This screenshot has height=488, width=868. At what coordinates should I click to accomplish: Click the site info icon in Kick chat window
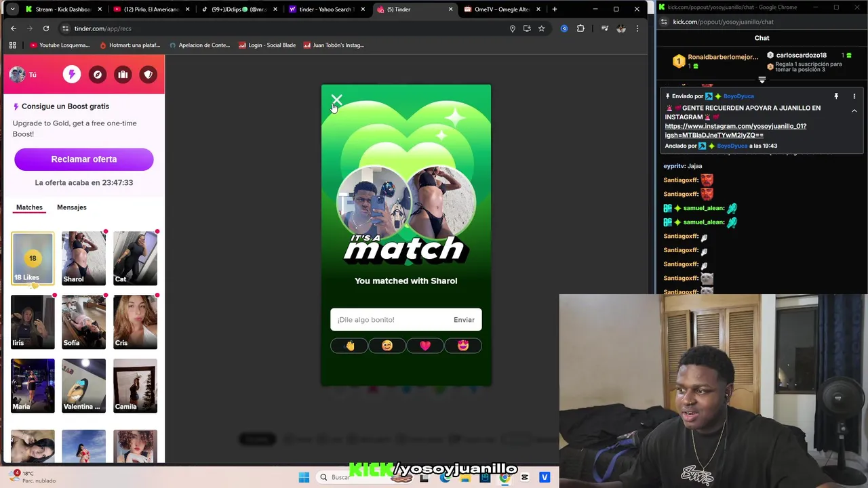click(x=663, y=22)
